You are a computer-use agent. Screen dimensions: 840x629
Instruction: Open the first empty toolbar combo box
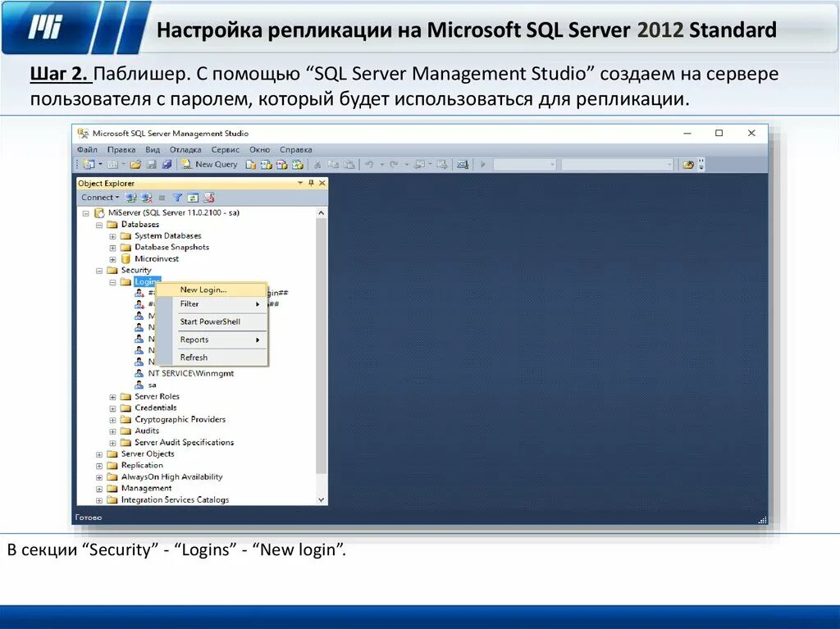click(x=524, y=165)
